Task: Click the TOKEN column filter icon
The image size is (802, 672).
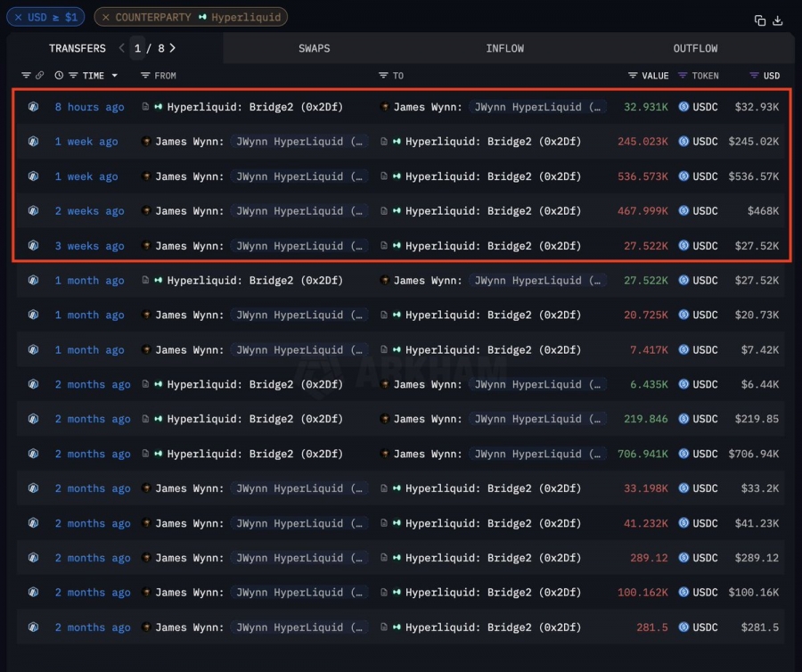Action: point(683,76)
